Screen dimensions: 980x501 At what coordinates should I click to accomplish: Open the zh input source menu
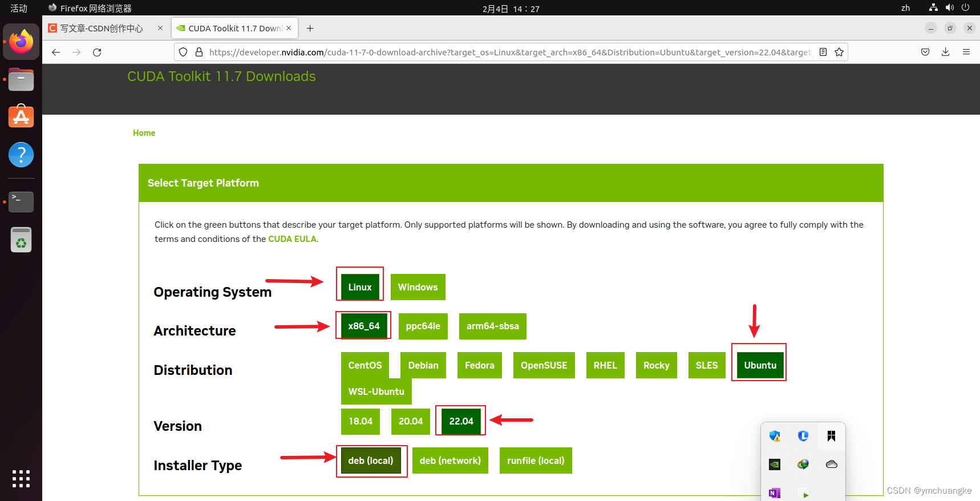905,8
